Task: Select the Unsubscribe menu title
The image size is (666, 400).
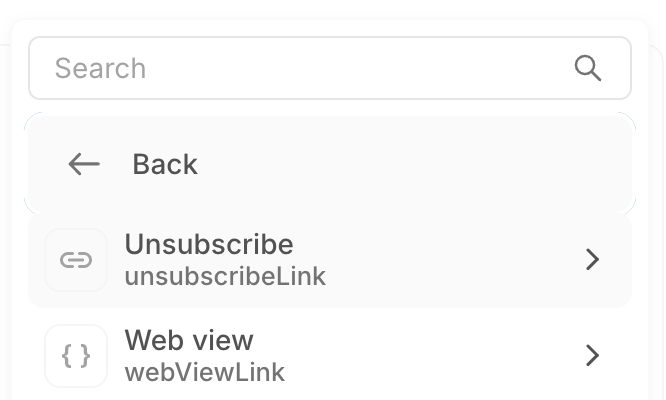Action: click(209, 245)
